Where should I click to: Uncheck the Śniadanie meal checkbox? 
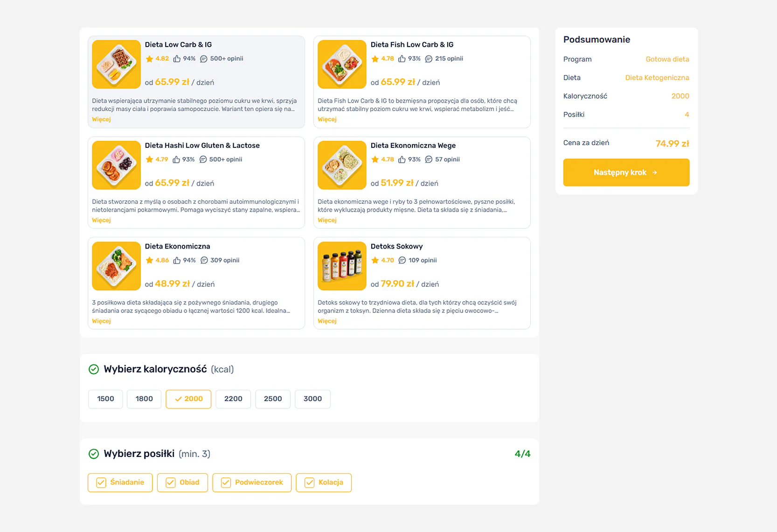click(x=101, y=483)
